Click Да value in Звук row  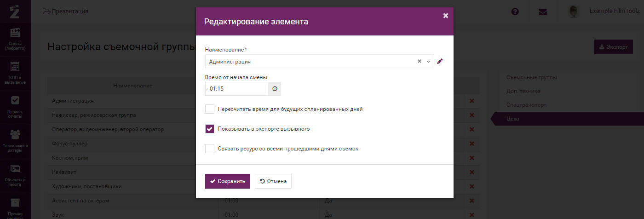[x=328, y=215]
